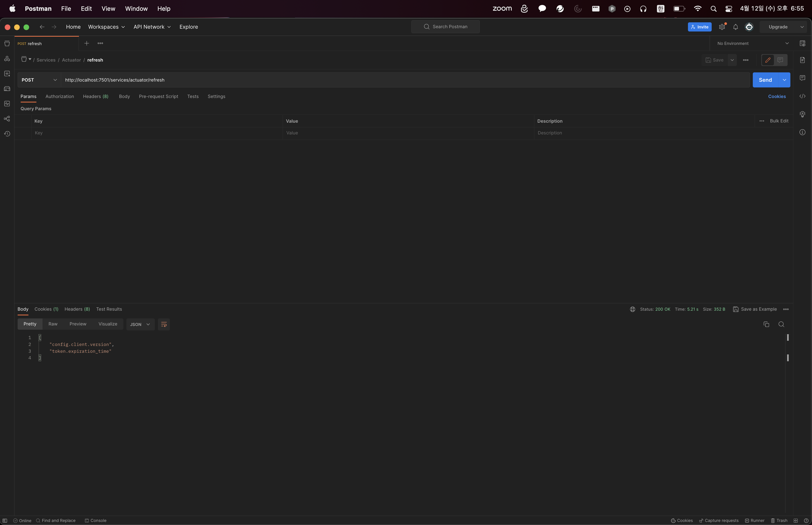Search the response body with magnifier icon
Image resolution: width=812 pixels, height=525 pixels.
pos(781,324)
